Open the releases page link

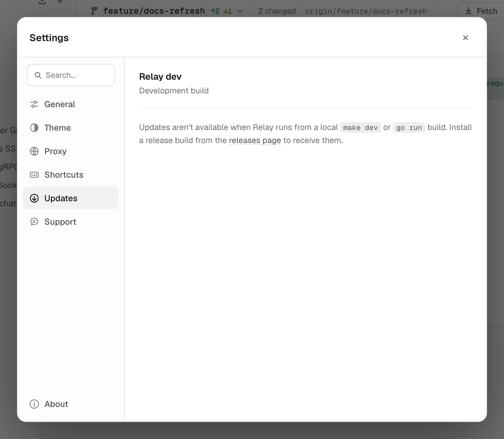pos(255,140)
